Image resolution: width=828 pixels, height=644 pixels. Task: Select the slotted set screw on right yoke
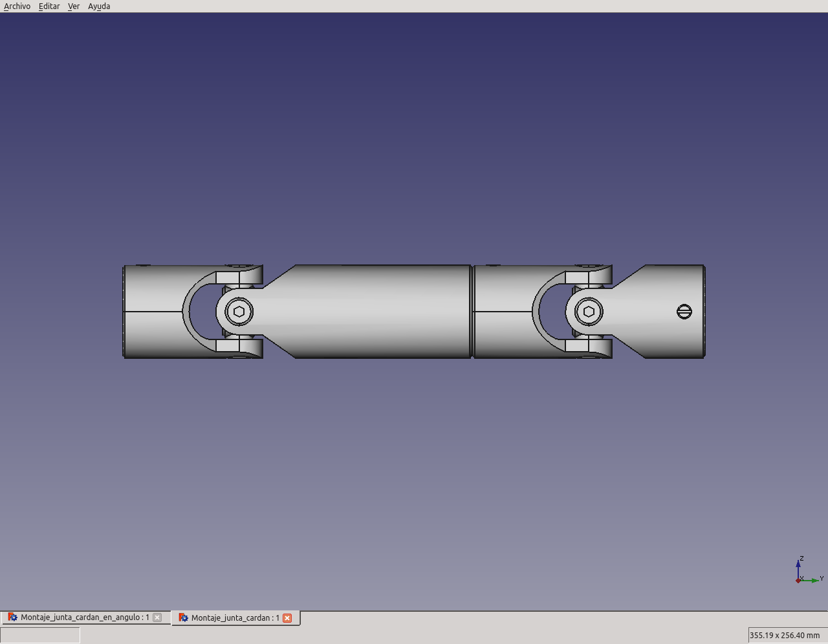(x=684, y=312)
